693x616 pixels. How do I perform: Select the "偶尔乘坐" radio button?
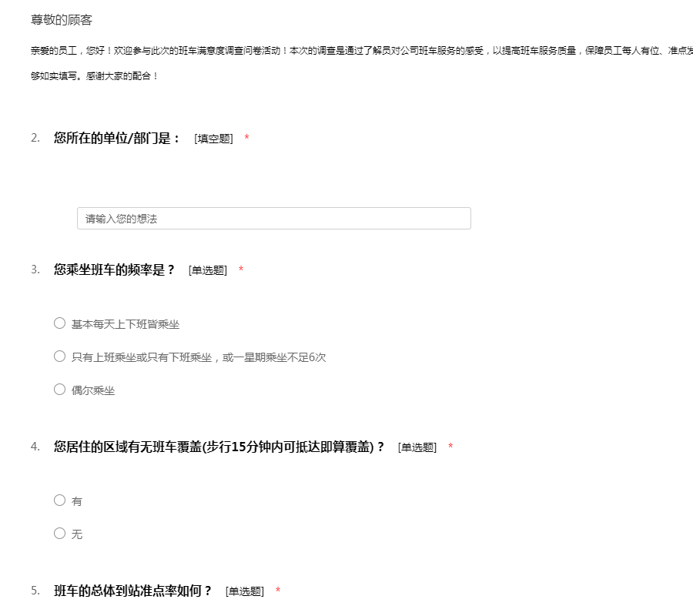[x=59, y=390]
